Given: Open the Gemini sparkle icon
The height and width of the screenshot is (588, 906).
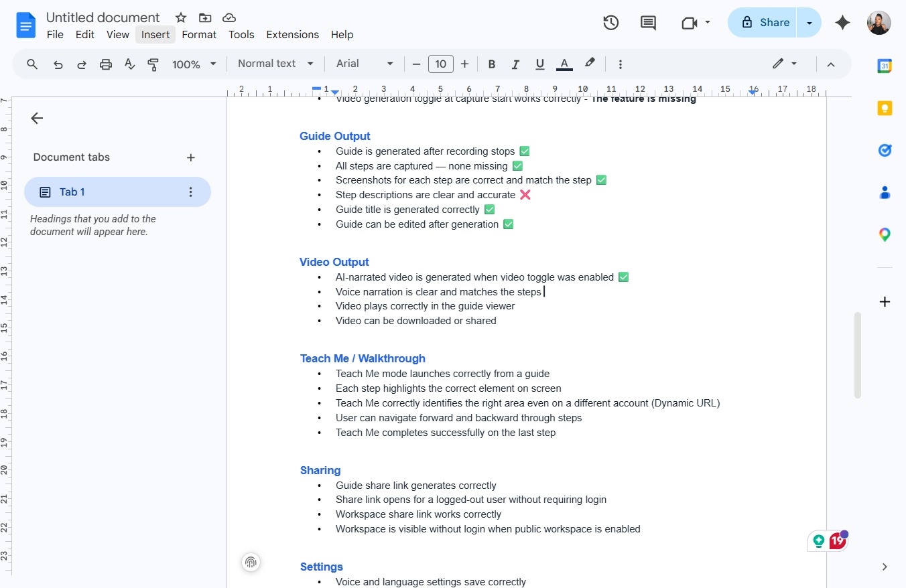Looking at the screenshot, I should click(842, 23).
